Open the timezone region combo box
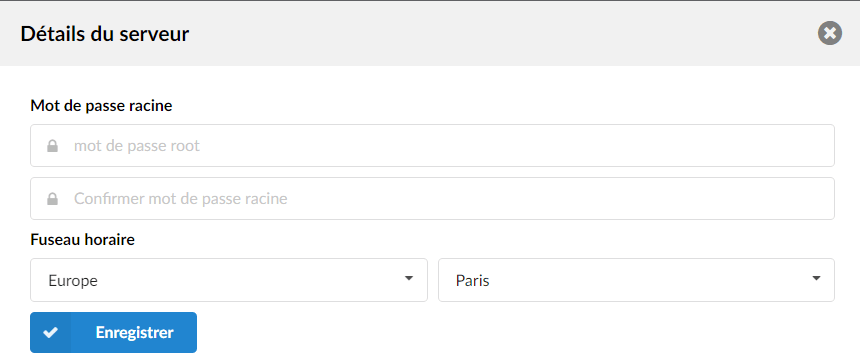860x362 pixels. pos(229,280)
